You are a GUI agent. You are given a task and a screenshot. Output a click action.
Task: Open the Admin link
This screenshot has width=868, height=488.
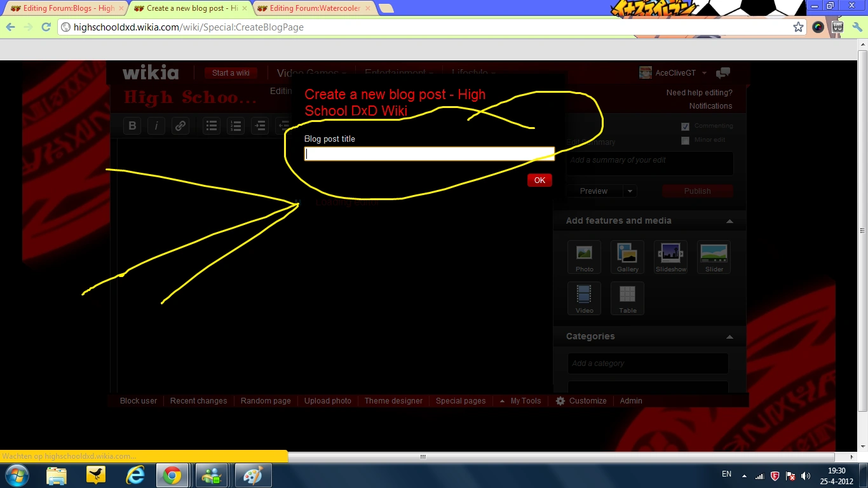(631, 401)
